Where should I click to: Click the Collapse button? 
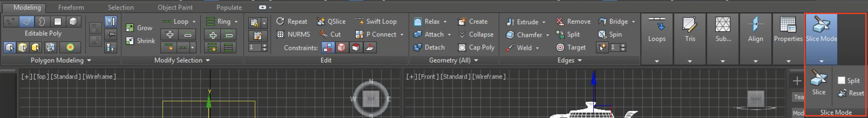coord(476,34)
